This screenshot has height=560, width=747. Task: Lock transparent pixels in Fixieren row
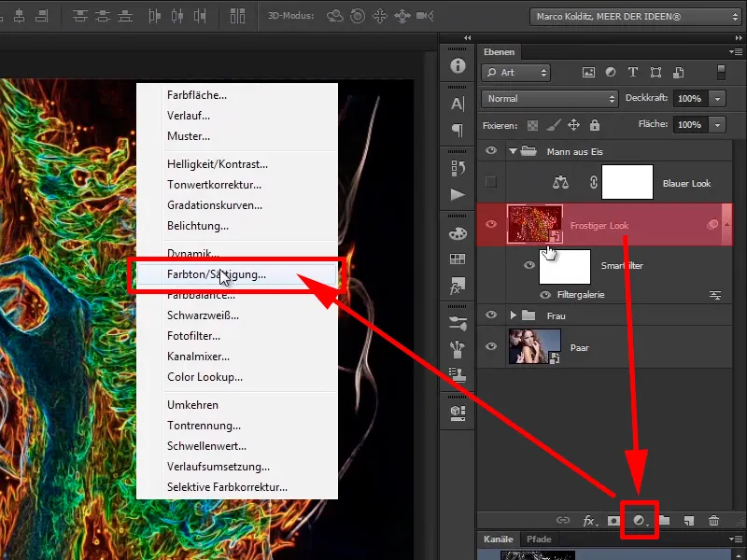click(x=532, y=125)
